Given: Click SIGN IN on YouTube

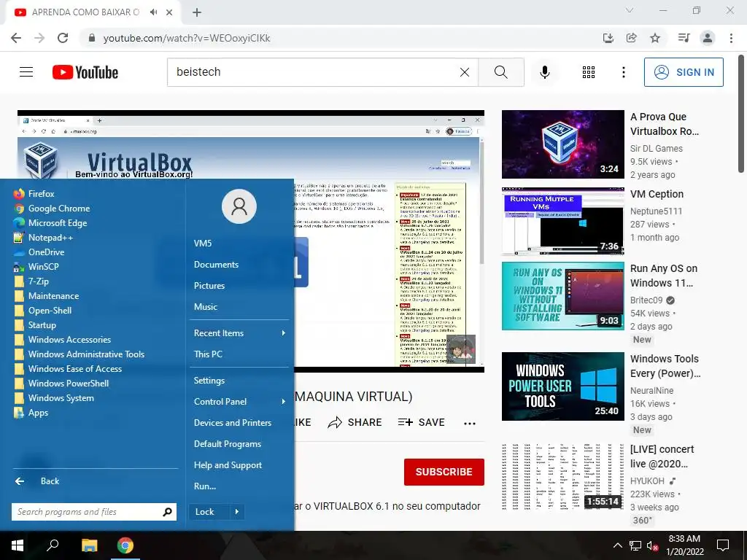Looking at the screenshot, I should [684, 72].
